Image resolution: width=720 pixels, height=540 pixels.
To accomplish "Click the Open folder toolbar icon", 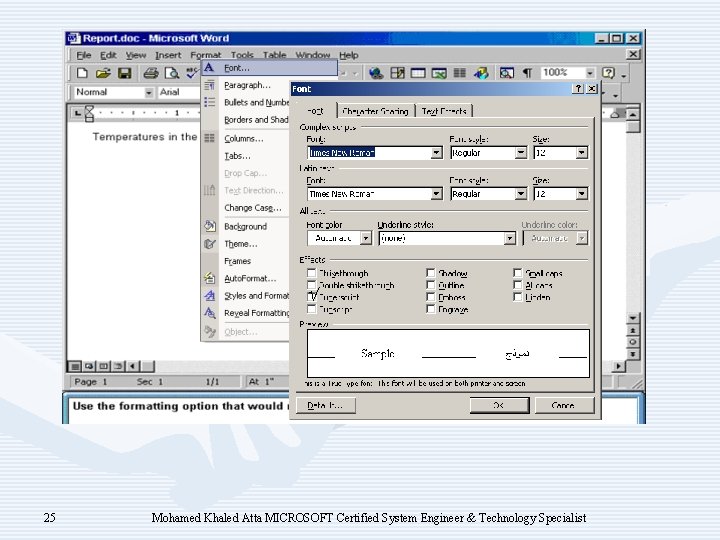I will (103, 73).
